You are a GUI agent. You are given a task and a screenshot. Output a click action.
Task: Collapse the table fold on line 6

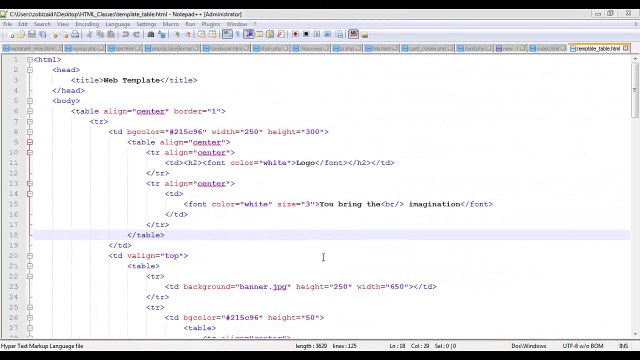30,111
